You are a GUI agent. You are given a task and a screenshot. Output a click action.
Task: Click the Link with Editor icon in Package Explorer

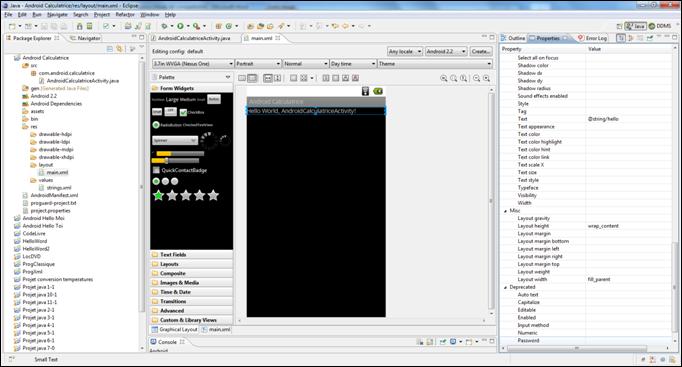click(x=119, y=49)
